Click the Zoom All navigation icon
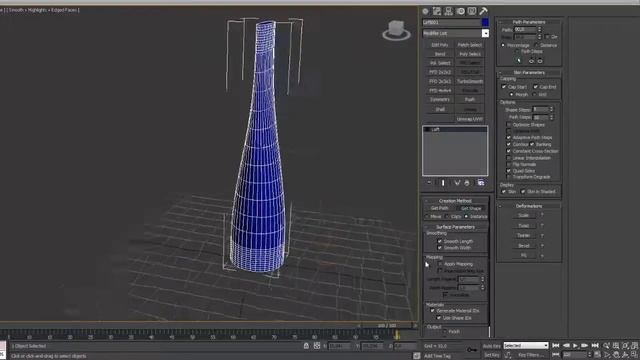The width and height of the screenshot is (640, 360). tap(616, 346)
